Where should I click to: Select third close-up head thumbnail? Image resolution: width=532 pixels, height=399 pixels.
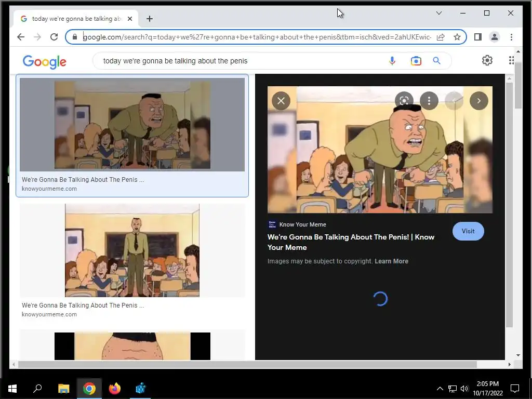point(132,345)
